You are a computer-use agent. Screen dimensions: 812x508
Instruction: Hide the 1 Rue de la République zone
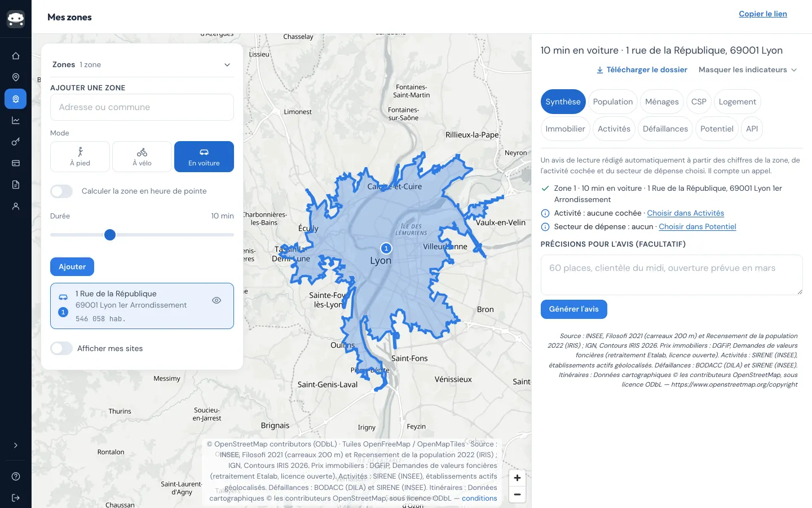[x=217, y=300]
